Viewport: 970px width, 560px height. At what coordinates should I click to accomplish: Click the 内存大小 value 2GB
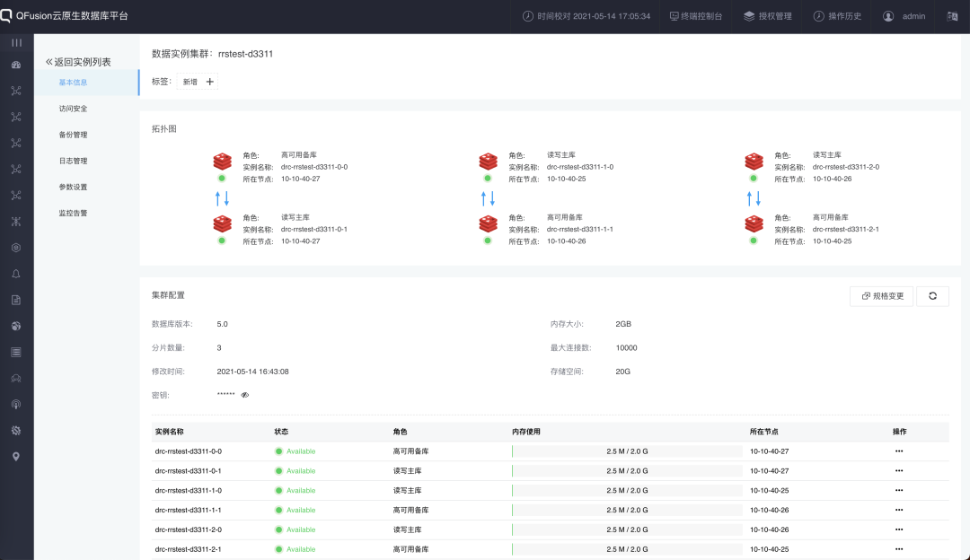click(623, 324)
